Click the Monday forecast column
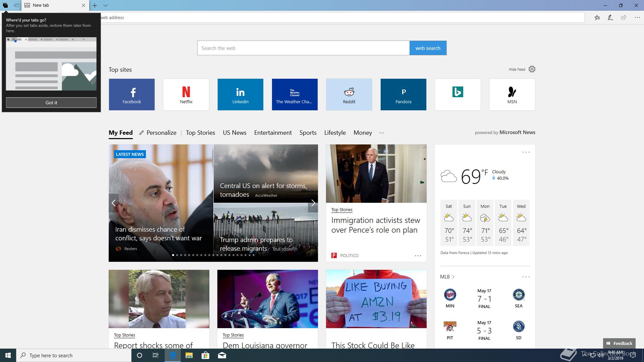 point(485,223)
